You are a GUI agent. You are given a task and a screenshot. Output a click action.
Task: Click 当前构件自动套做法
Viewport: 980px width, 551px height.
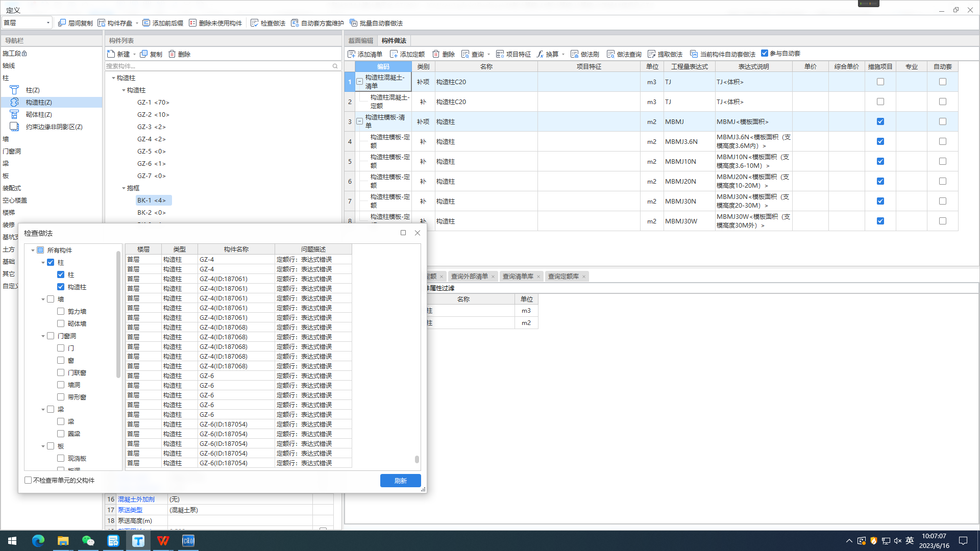722,54
